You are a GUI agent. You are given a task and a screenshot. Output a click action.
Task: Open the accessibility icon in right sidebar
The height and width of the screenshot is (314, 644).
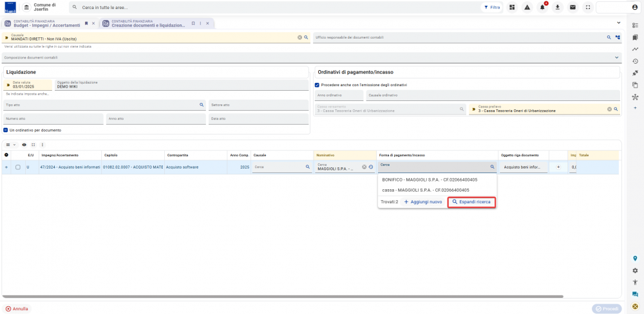(x=636, y=282)
